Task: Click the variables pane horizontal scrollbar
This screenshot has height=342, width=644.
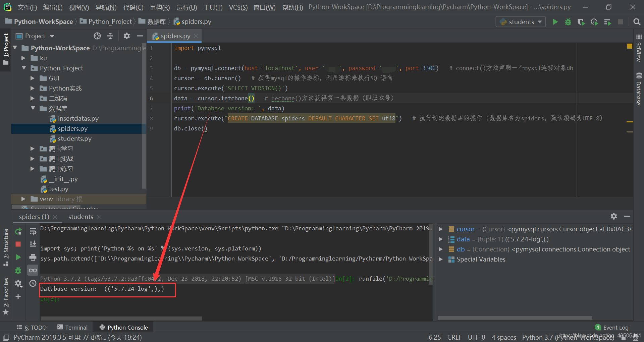Action: [515, 318]
